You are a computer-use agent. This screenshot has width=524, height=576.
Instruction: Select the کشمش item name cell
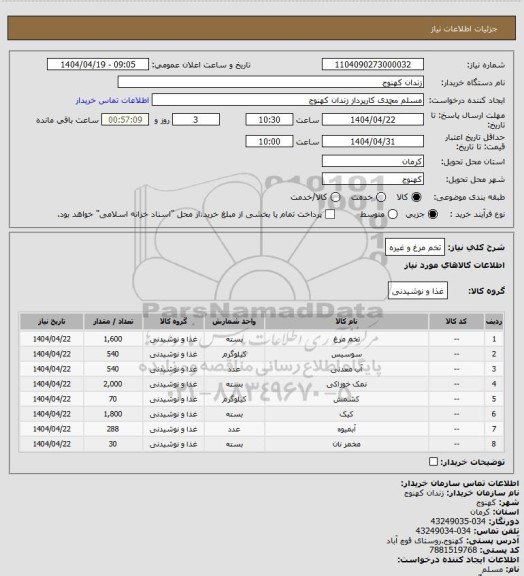346,399
